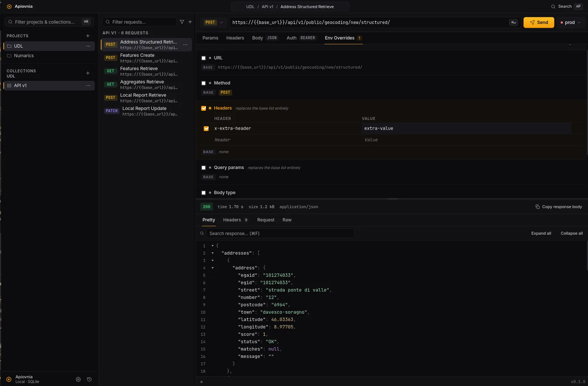Enable the Method override checkbox
Image resolution: width=588 pixels, height=386 pixels.
tap(203, 83)
